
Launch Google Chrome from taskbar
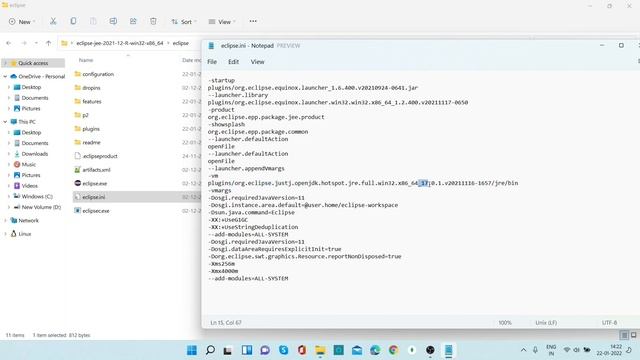[x=393, y=350]
